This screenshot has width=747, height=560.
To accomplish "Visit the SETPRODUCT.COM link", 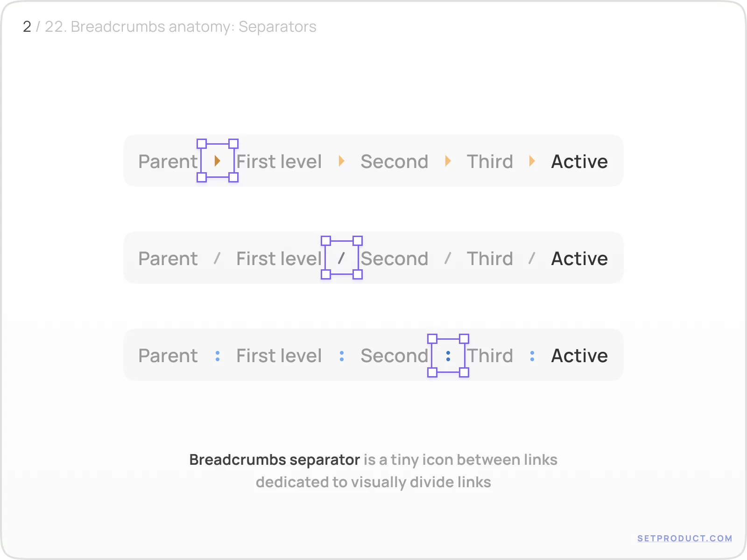I will [x=685, y=538].
